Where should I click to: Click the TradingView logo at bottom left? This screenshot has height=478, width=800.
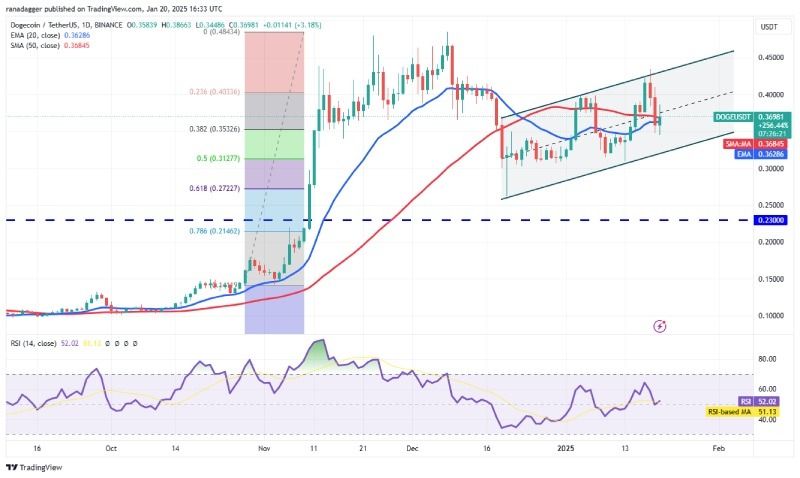[34, 467]
